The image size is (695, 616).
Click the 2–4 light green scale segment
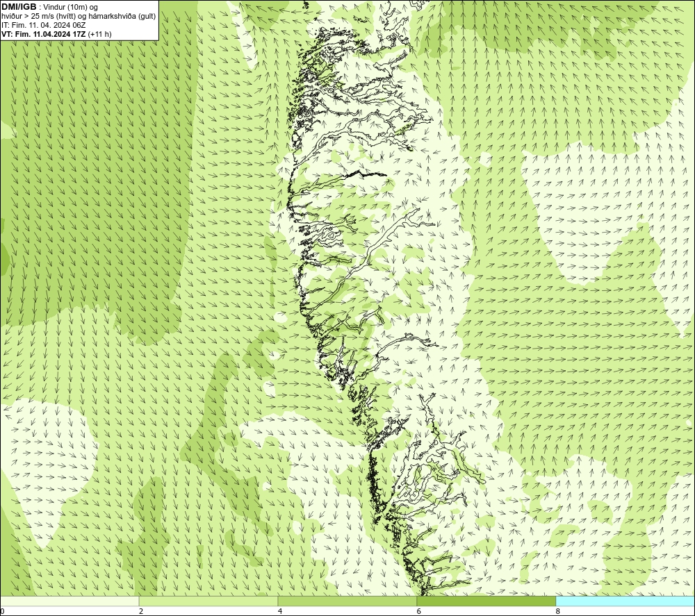(x=208, y=601)
